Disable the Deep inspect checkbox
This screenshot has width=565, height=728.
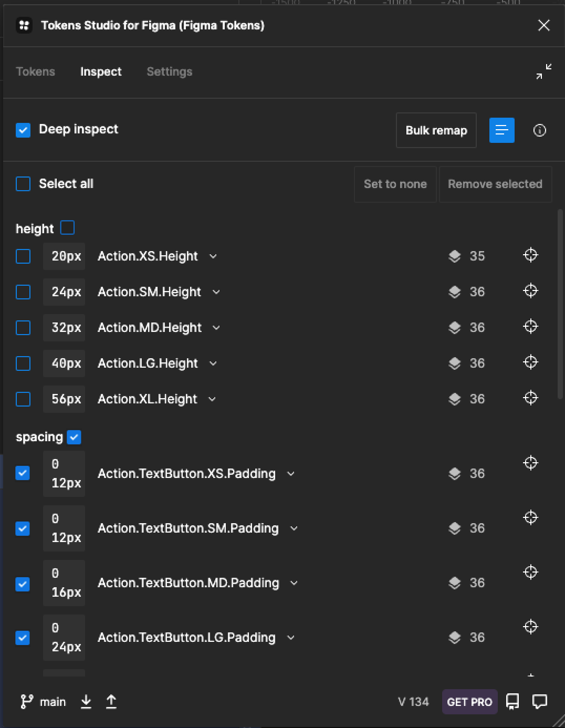coord(23,130)
